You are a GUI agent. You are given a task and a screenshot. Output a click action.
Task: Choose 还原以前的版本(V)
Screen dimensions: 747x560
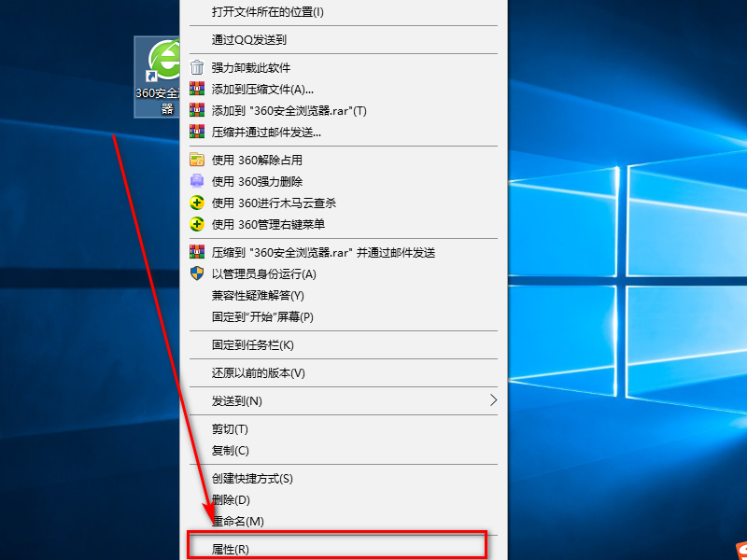344,372
